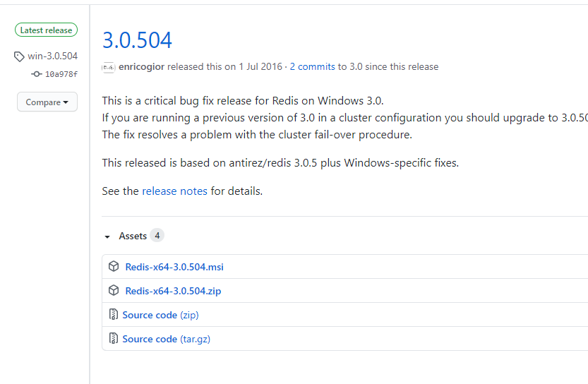Click the Assets heading label
The image size is (588, 384).
pyautogui.click(x=133, y=236)
